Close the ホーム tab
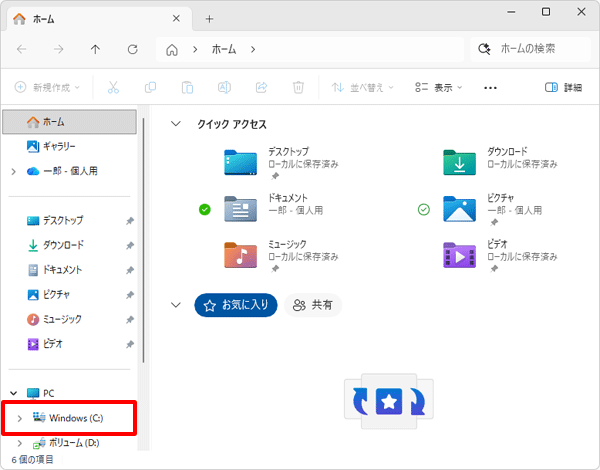Viewport: 600px width, 470px height. pyautogui.click(x=176, y=18)
